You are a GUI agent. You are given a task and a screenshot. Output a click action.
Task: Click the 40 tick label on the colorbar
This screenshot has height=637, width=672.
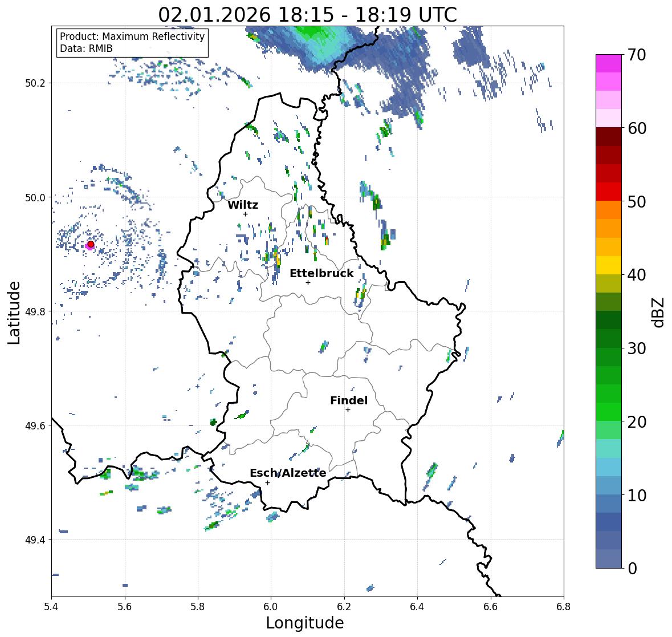click(x=637, y=275)
